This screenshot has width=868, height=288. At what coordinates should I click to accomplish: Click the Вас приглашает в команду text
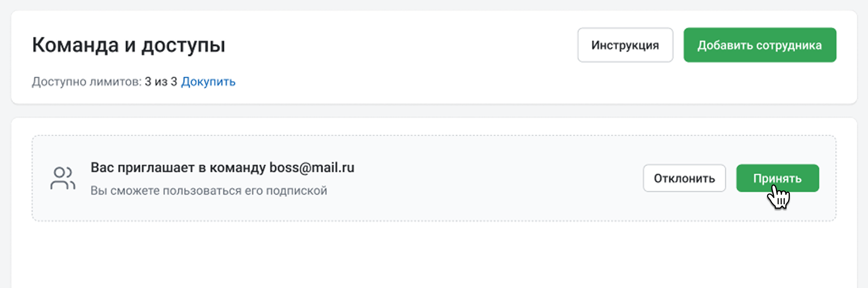pyautogui.click(x=178, y=168)
